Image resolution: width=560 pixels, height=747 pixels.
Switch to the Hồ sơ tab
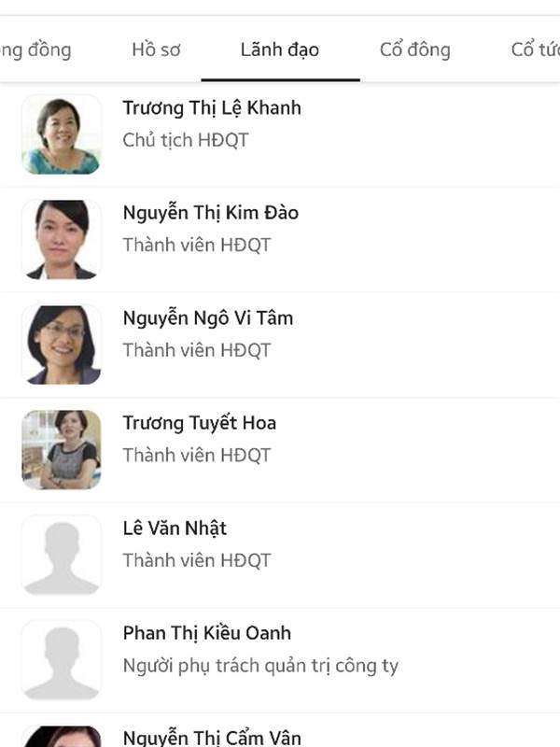click(x=156, y=49)
